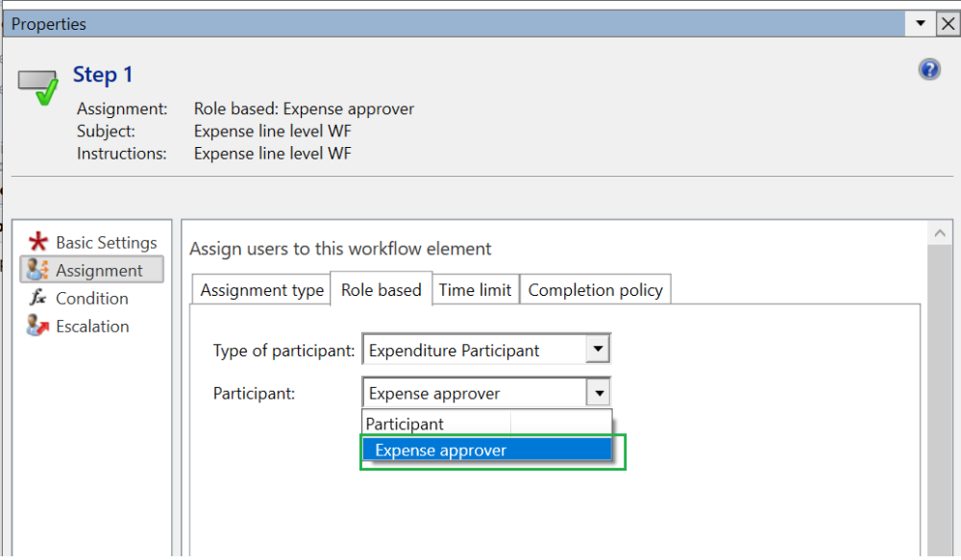Expand the Type of participant dropdown arrow
This screenshot has height=560, width=961.
[598, 350]
